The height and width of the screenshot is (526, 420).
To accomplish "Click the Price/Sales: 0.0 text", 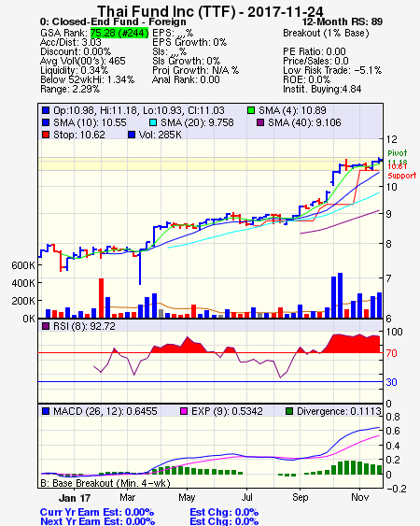I will [x=315, y=61].
